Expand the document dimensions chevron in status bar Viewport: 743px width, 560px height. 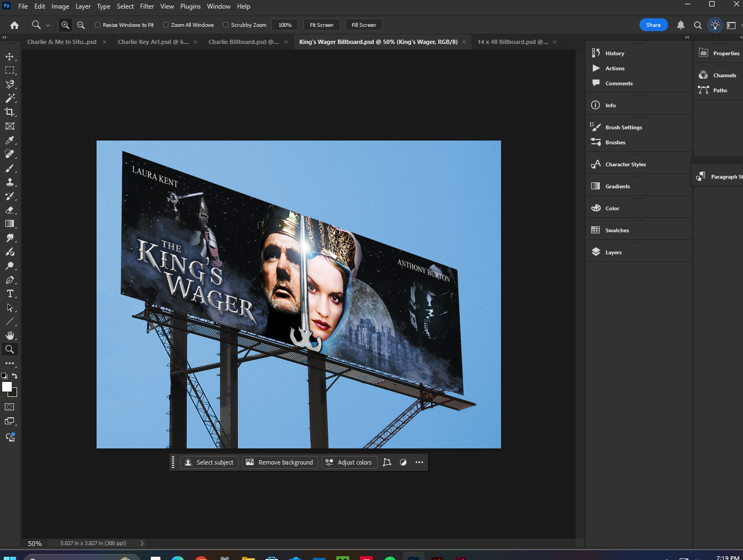tap(142, 543)
